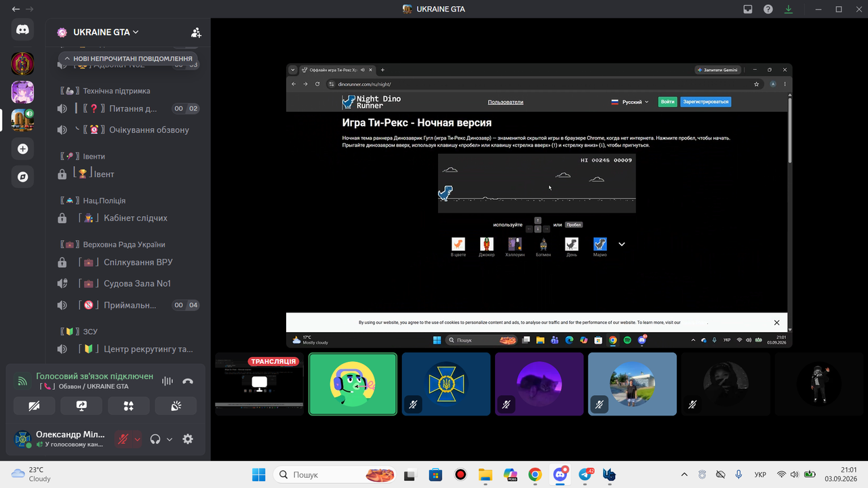This screenshot has height=488, width=868.
Task: Join the Приймальн... voice channel
Action: [127, 305]
